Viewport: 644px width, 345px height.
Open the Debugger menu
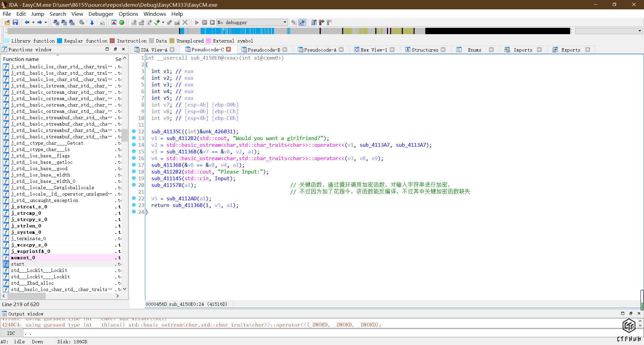pos(101,14)
